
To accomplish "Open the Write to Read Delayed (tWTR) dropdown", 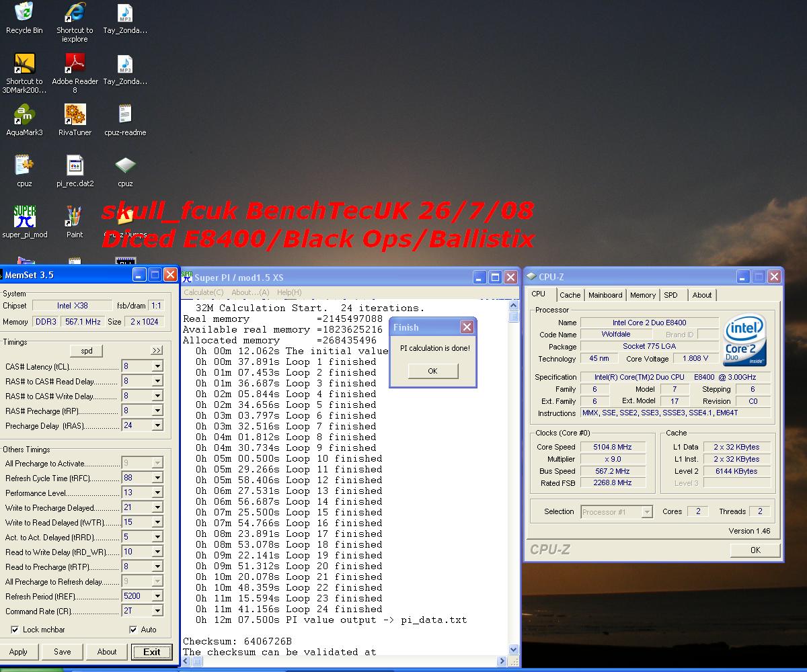I will click(157, 522).
